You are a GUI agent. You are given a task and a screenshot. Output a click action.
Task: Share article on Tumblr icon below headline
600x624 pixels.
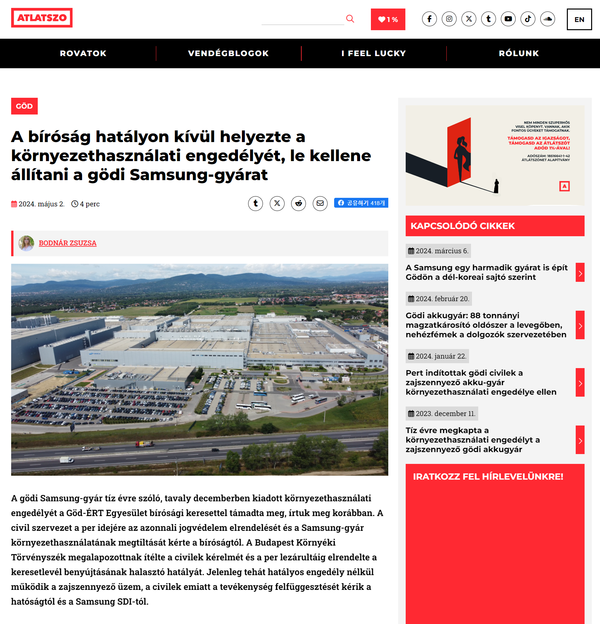[x=255, y=204]
